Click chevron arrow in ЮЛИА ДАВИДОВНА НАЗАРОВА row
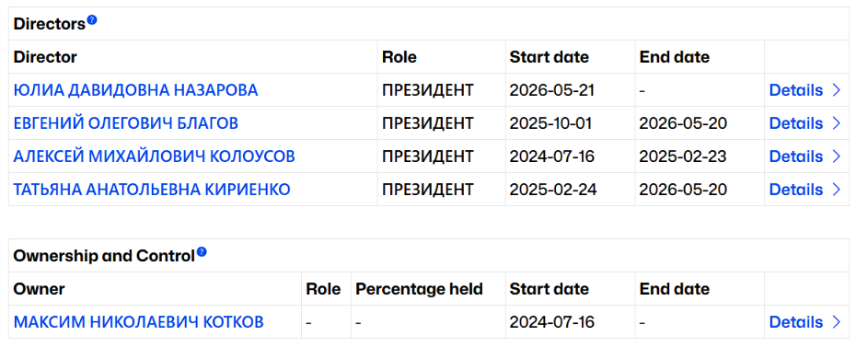Image resolution: width=868 pixels, height=347 pixels. [x=837, y=90]
